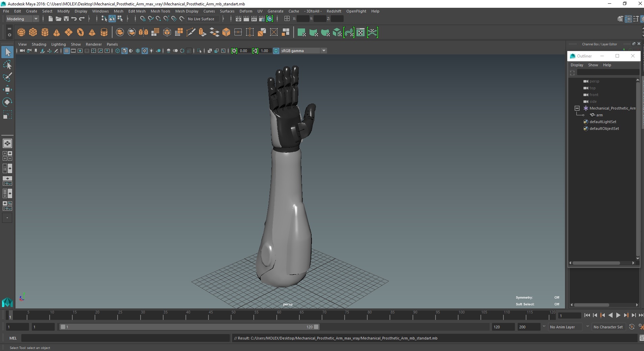Toggle viewport grid display

click(x=67, y=51)
